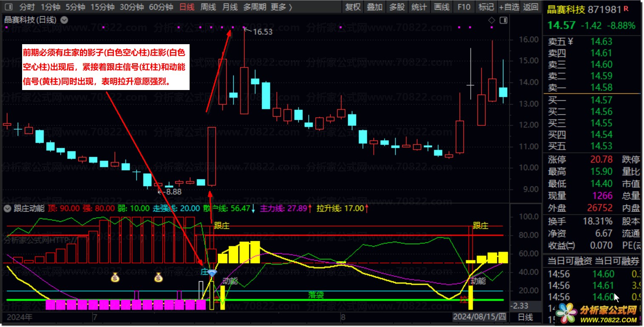Click the 2024年 axis label
Image resolution: width=644 pixels, height=327 pixels.
point(20,317)
